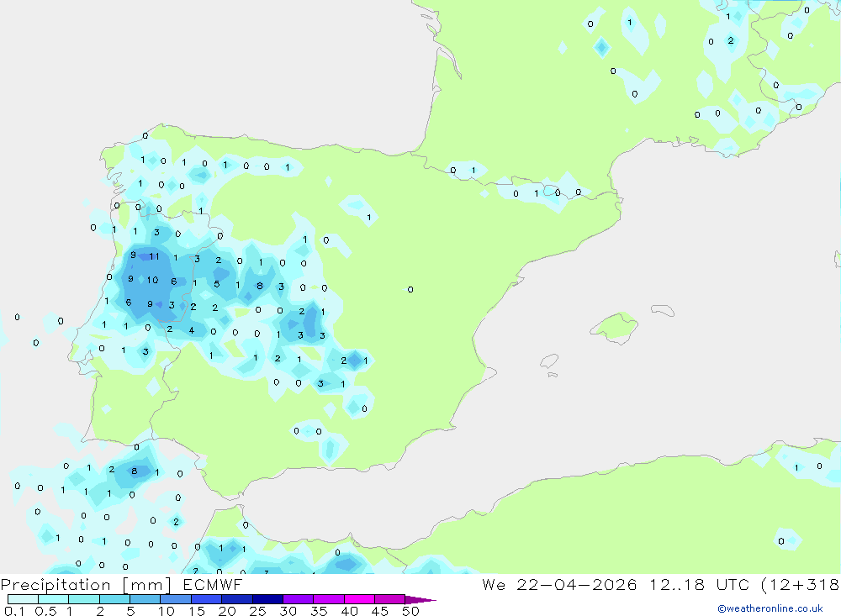This screenshot has height=616, width=841.
Task: Click the 45–50 mm legend color swatch
Action: (389, 599)
